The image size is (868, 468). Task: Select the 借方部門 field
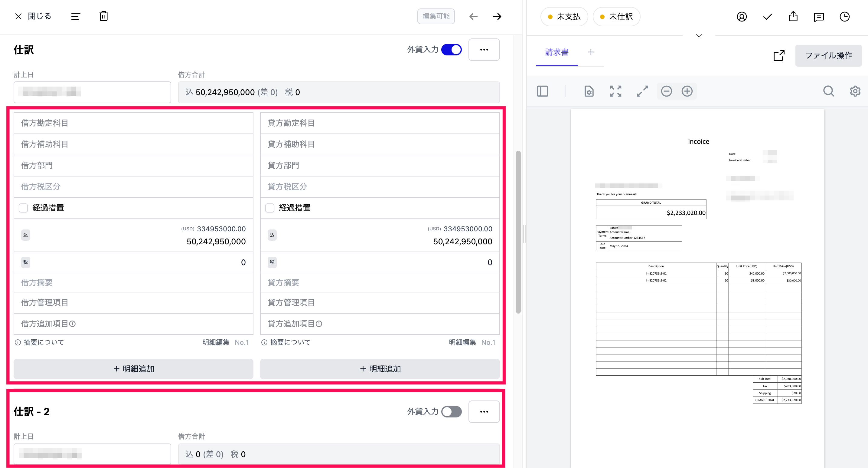coord(133,166)
